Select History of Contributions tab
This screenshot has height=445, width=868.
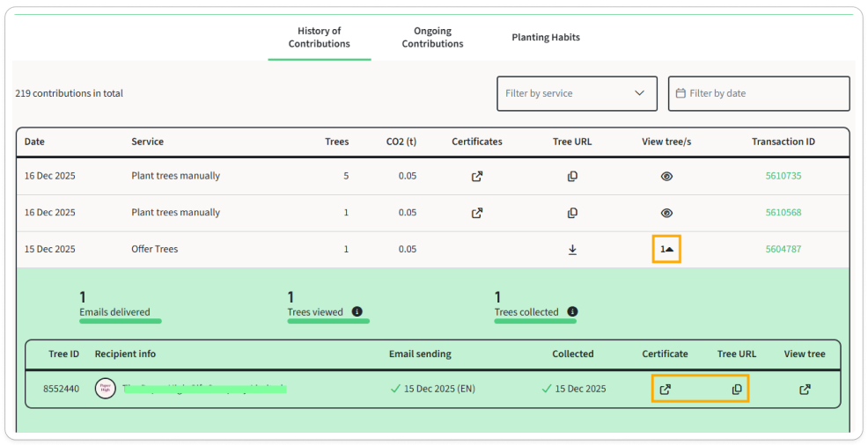point(319,38)
